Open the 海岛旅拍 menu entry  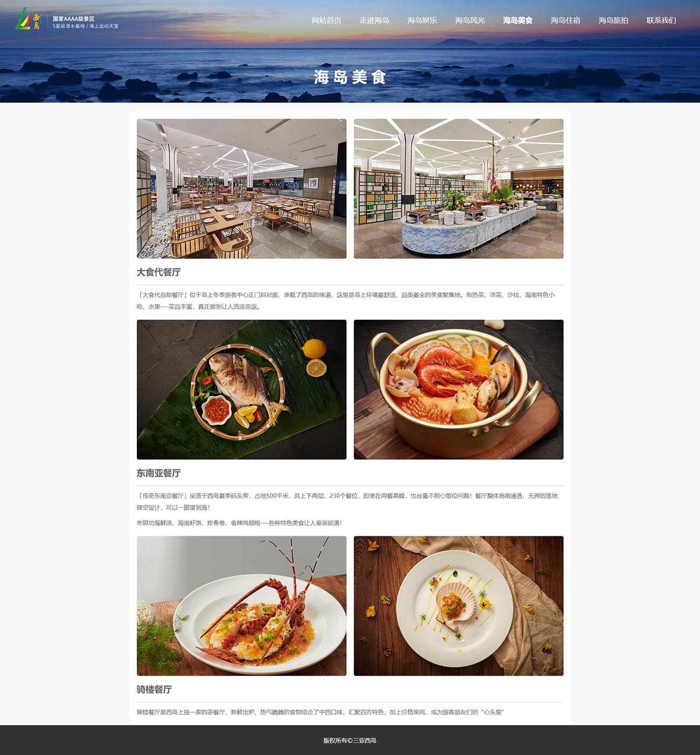613,20
